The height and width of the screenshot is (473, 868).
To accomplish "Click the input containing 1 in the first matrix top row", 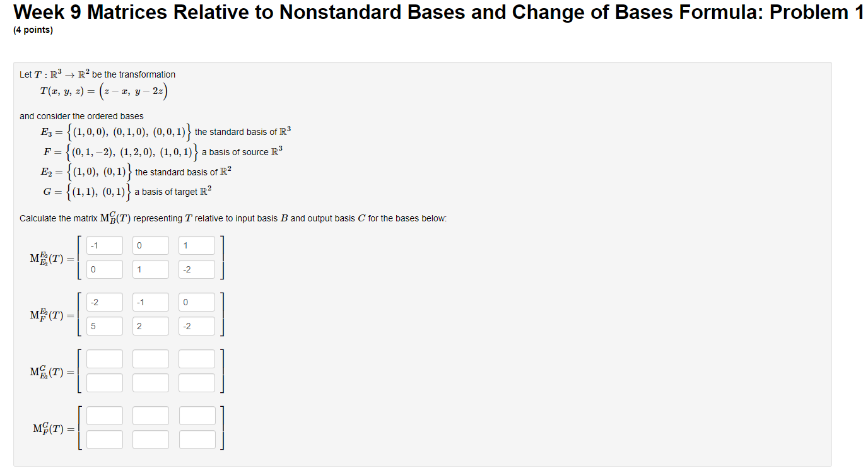I will [x=196, y=245].
